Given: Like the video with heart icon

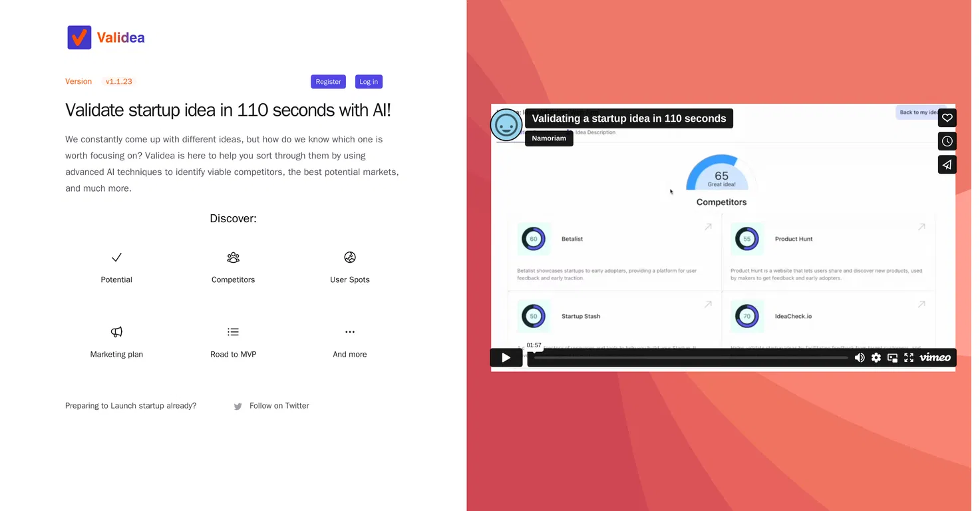Looking at the screenshot, I should click(947, 118).
